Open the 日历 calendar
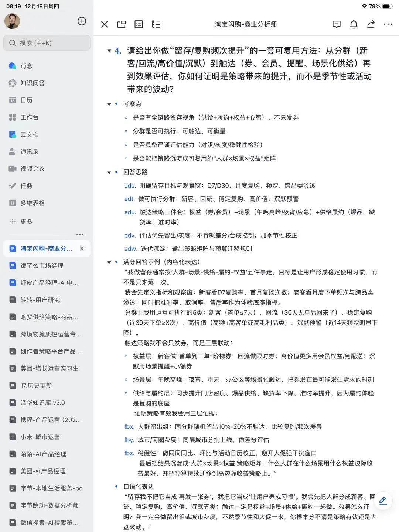Image resolution: width=399 pixels, height=532 pixels. click(26, 100)
